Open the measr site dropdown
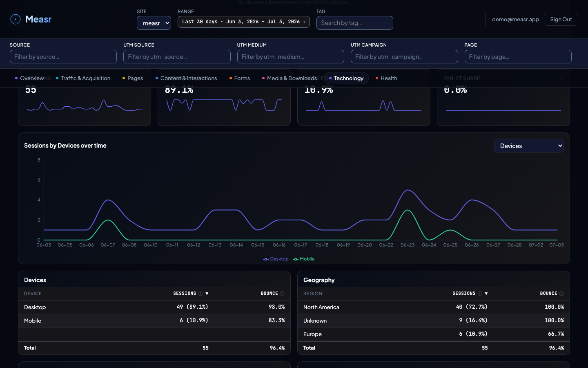The image size is (588, 368). 154,23
